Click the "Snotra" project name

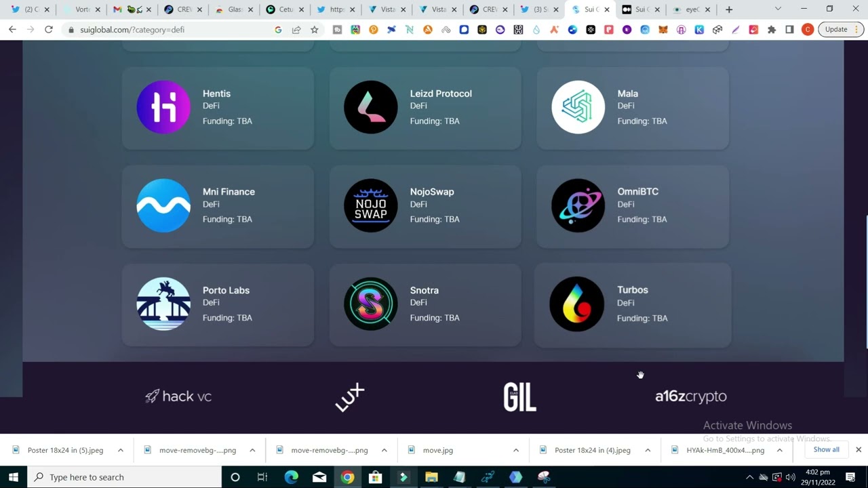[x=425, y=290]
